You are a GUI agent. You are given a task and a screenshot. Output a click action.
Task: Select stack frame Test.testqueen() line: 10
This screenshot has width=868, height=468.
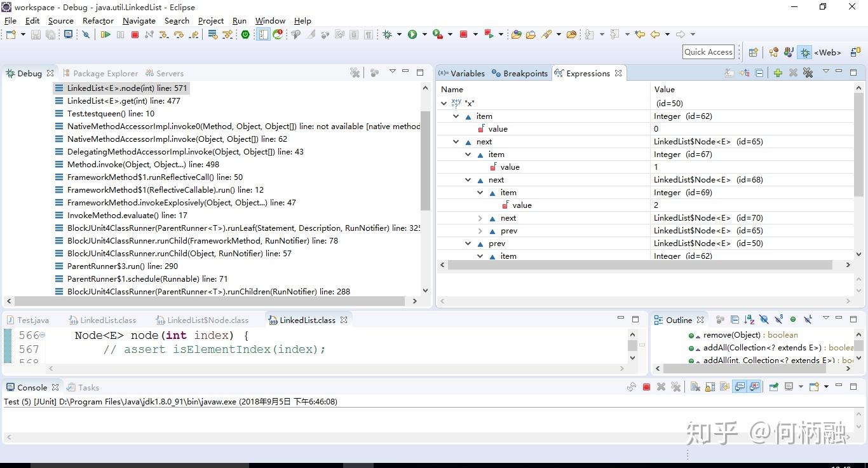click(x=111, y=114)
